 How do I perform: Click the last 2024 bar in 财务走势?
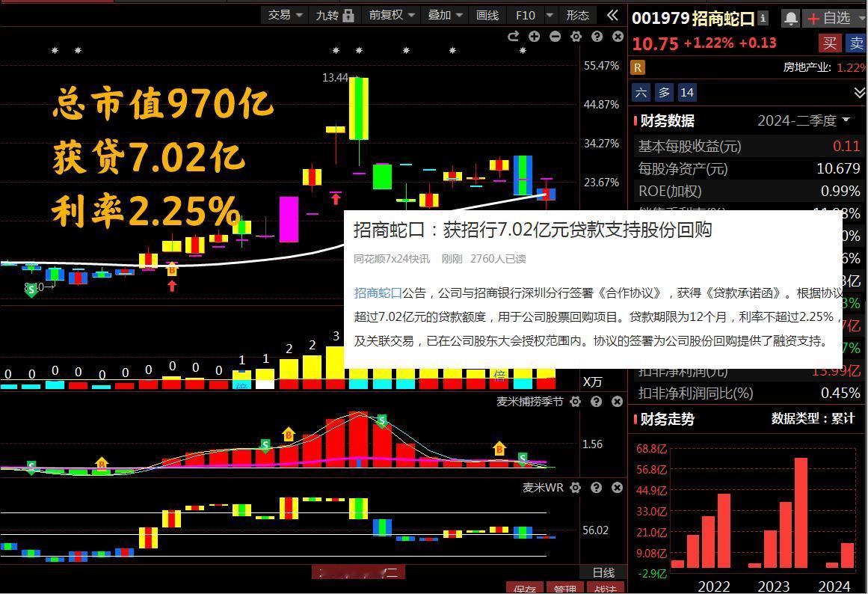click(x=848, y=555)
